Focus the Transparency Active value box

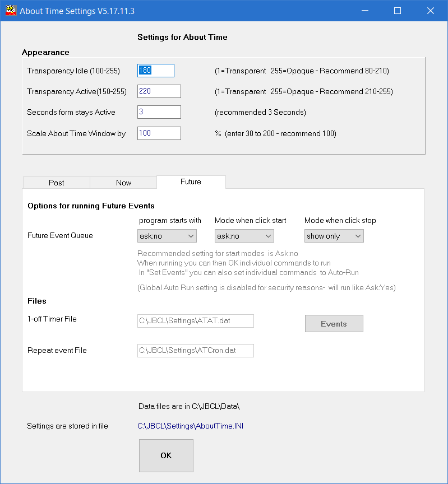coord(159,91)
